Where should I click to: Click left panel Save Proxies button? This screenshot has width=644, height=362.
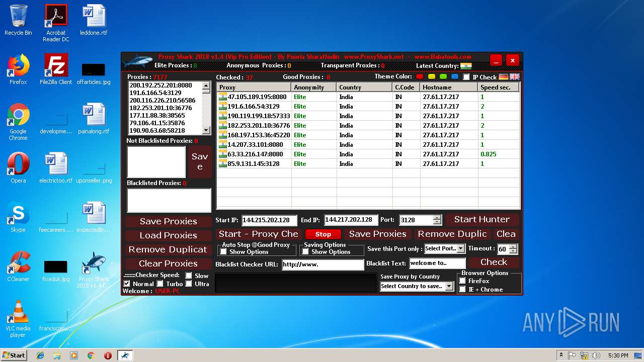(169, 221)
